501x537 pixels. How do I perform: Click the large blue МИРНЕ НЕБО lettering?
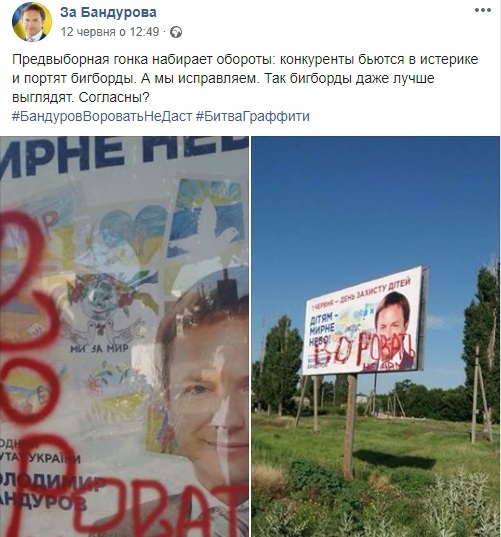pyautogui.click(x=123, y=152)
